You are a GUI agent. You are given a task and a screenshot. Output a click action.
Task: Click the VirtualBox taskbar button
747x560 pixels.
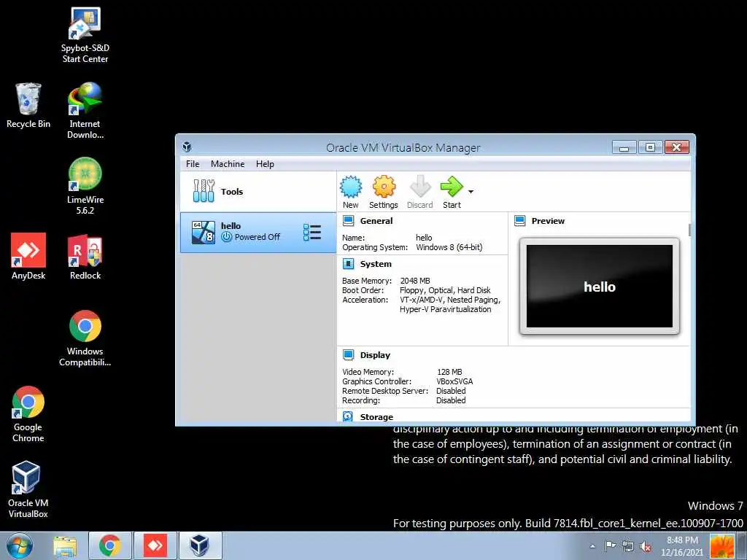(x=199, y=545)
